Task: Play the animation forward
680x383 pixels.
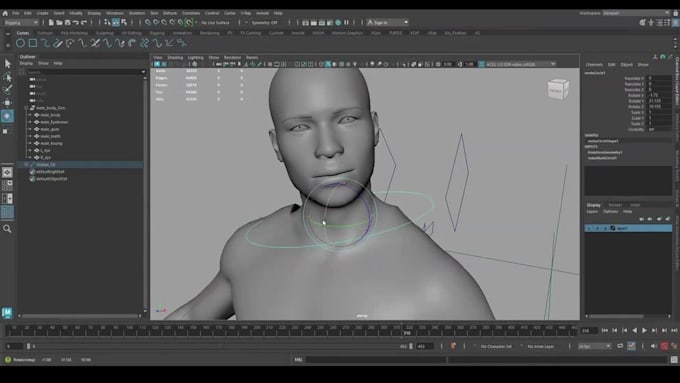Action: pos(644,331)
